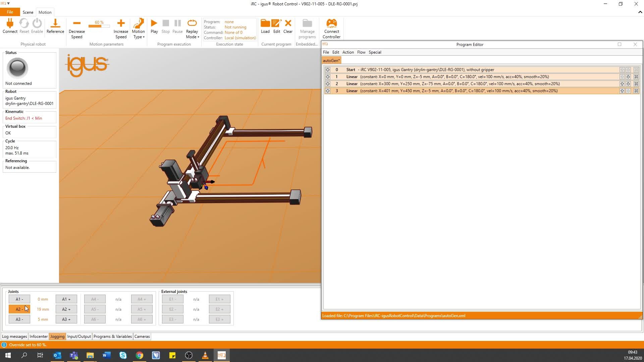This screenshot has width=644, height=362.
Task: Delete Linear command 1
Action: tap(636, 77)
